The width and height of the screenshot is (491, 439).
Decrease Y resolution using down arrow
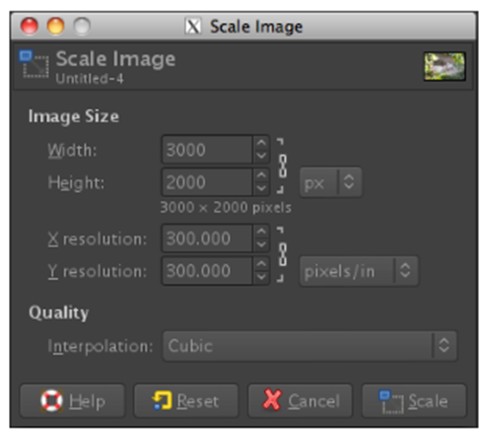(261, 277)
